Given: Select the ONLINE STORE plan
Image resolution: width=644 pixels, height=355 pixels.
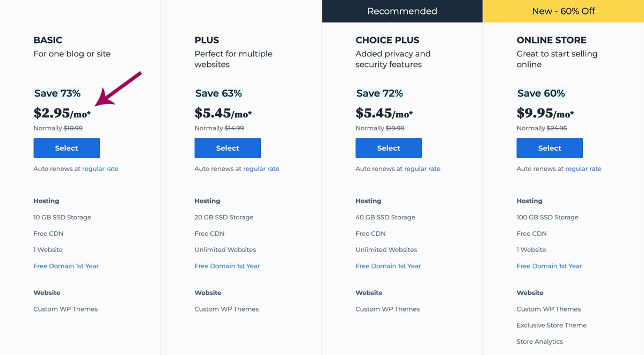Looking at the screenshot, I should point(550,148).
